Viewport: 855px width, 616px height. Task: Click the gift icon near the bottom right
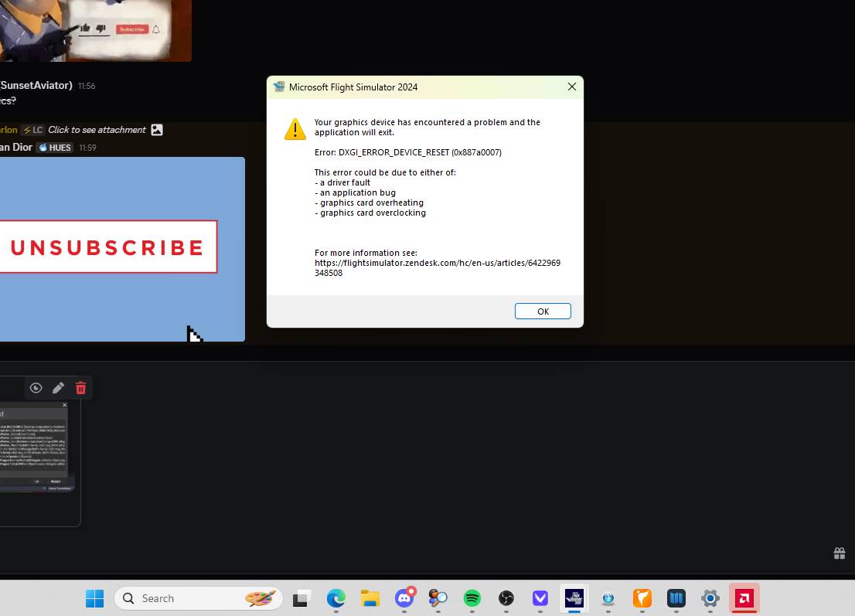click(839, 553)
